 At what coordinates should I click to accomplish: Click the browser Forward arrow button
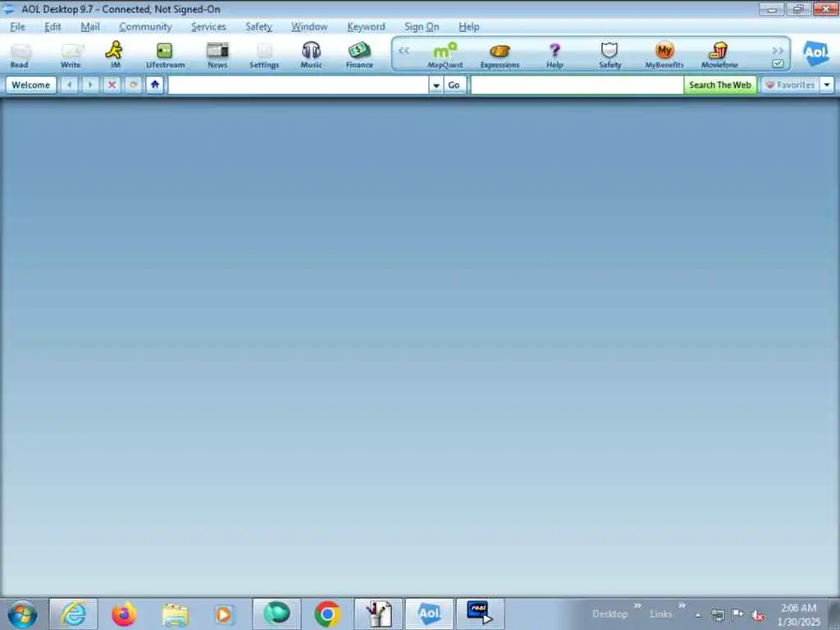tap(90, 84)
